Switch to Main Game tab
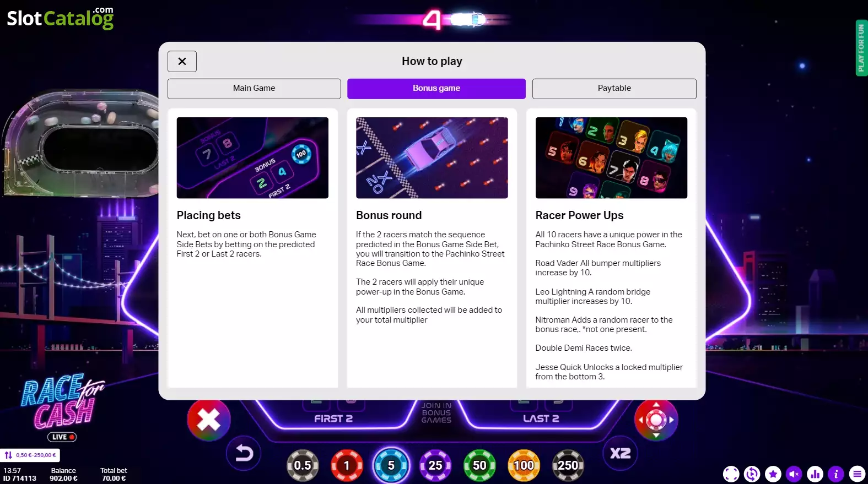Viewport: 868px width, 484px height. tap(254, 88)
